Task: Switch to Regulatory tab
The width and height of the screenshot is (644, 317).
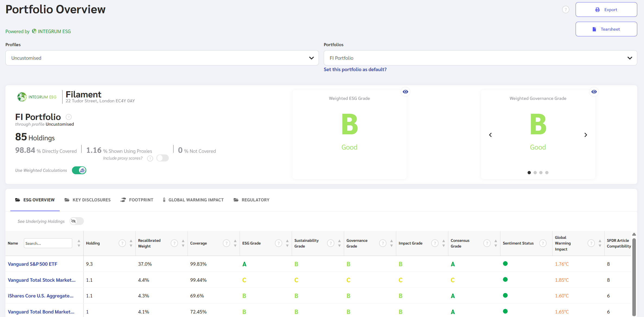Action: [x=252, y=200]
